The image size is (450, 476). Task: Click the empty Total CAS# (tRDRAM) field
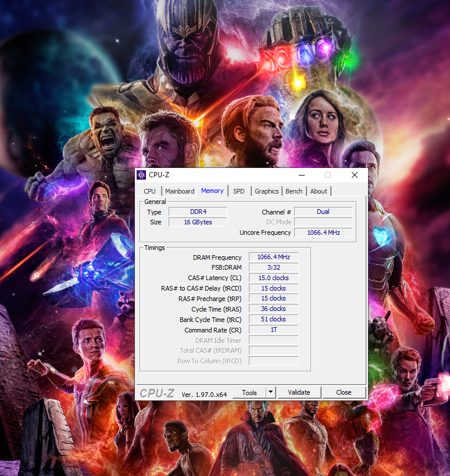point(274,350)
